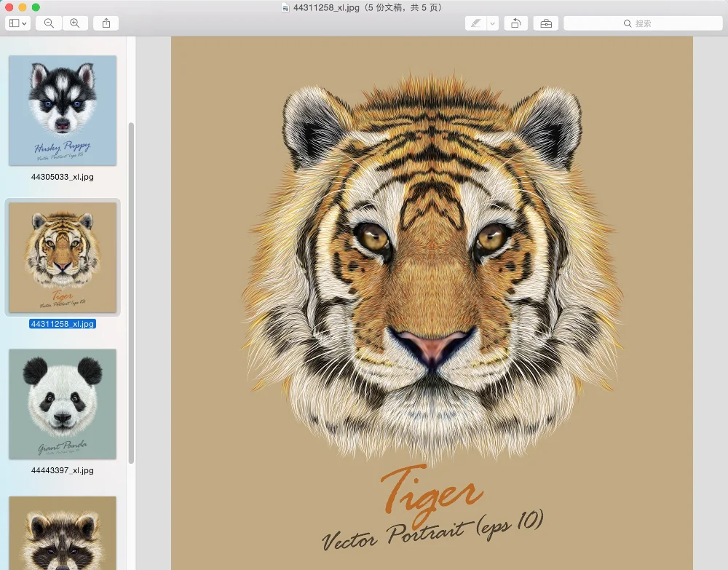Screen dimensions: 728x570
Task: Select the Tiger thumbnail in the sidebar
Action: coord(63,258)
